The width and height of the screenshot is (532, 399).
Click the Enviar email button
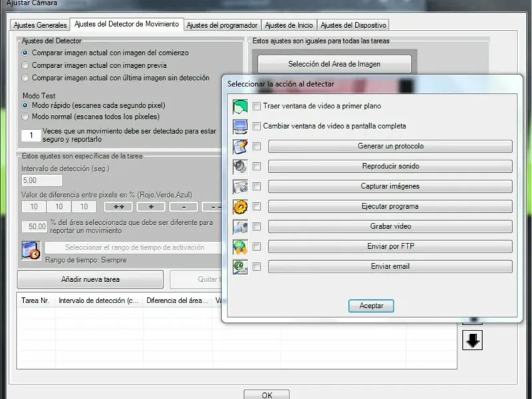[390, 267]
